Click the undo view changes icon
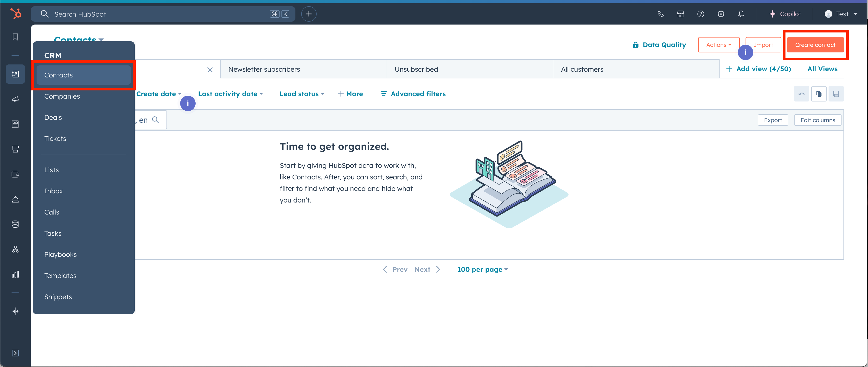Viewport: 868px width, 367px height. (x=802, y=94)
